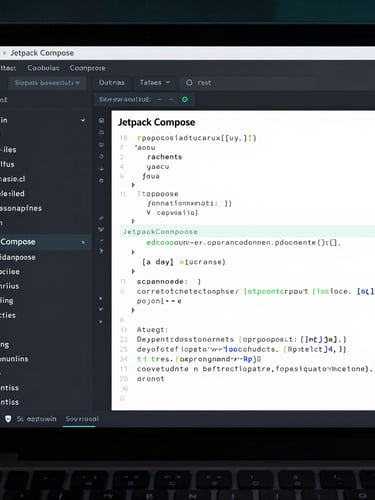Screen dimensions: 375x500
Task: Click the 'rachents' code line
Action: pos(165,157)
